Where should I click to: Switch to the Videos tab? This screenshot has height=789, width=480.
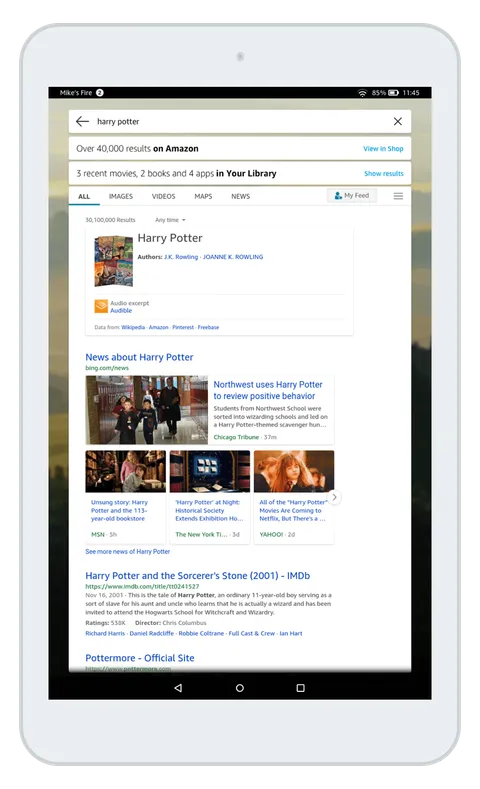tap(164, 196)
